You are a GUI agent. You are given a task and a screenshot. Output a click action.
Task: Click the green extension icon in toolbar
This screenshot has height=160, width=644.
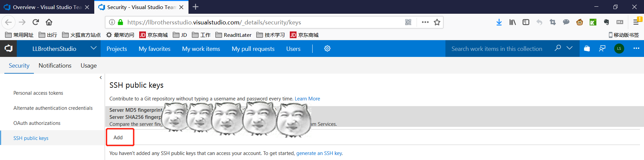593,22
